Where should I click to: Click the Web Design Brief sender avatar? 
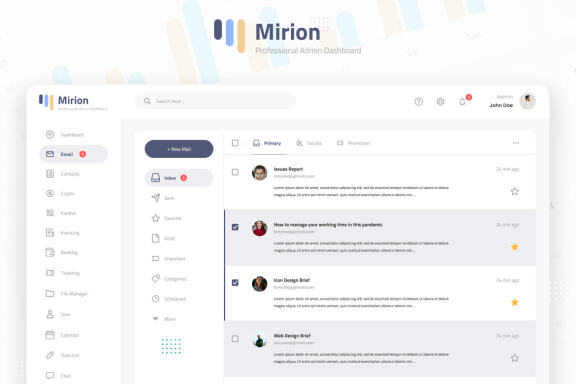click(259, 340)
